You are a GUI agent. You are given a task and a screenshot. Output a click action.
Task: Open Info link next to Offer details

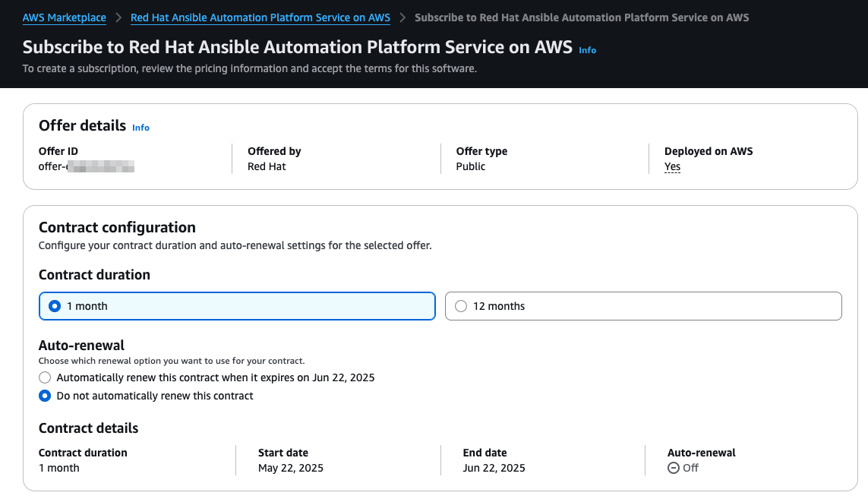tap(140, 128)
